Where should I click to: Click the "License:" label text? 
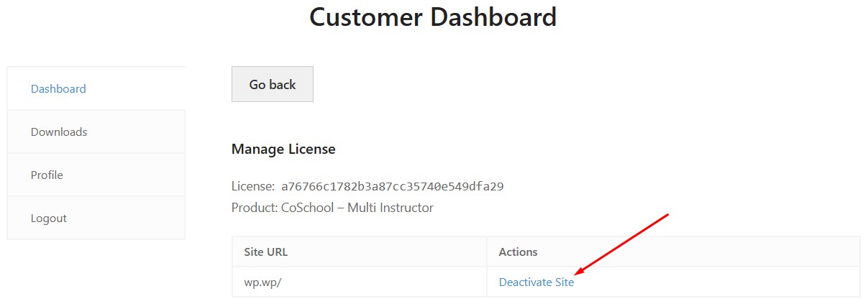tap(252, 186)
